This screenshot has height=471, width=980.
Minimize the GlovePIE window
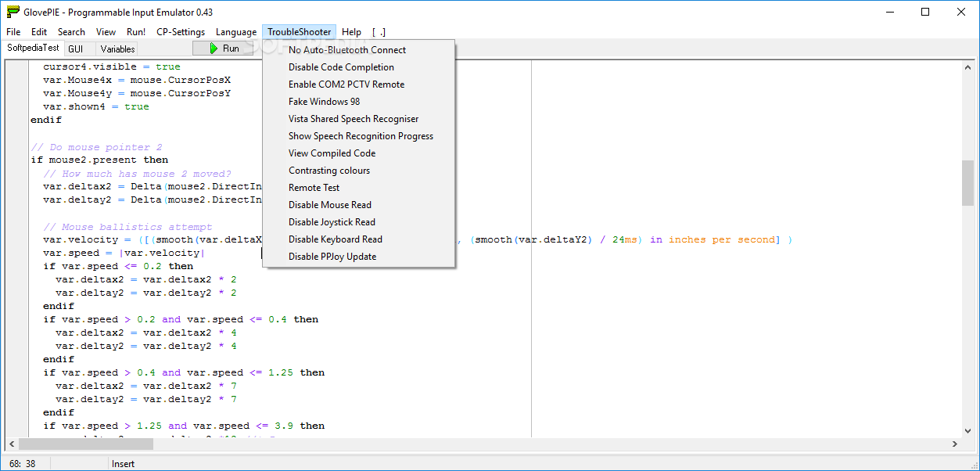(x=891, y=12)
